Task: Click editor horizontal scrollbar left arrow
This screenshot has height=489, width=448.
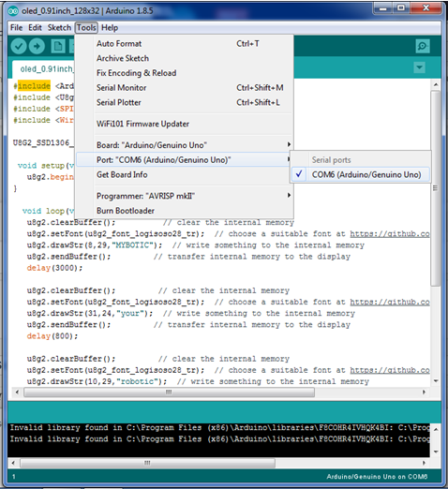Action: pos(17,393)
